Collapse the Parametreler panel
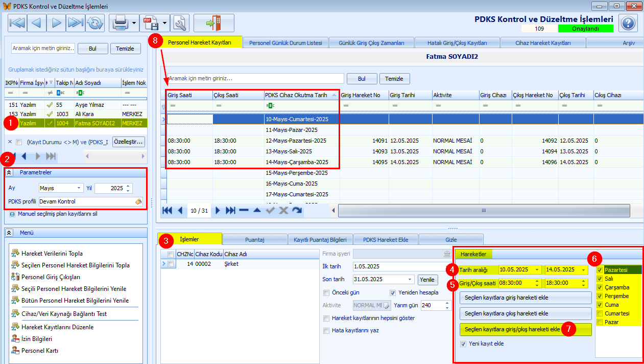Screen dimensions: 644x364 click(x=9, y=172)
